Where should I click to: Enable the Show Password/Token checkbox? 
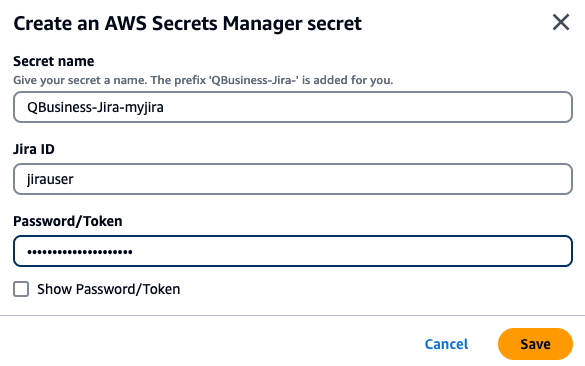click(21, 289)
